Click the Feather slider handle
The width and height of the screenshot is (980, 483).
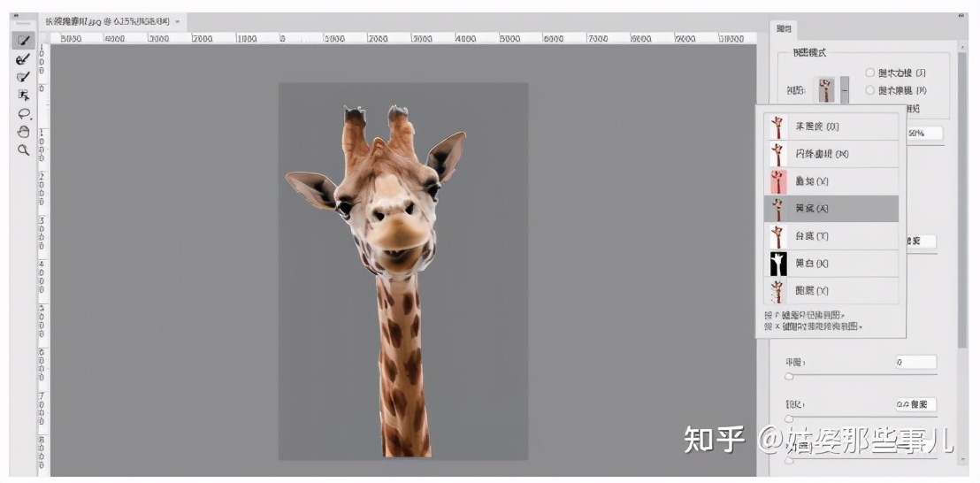coord(789,418)
